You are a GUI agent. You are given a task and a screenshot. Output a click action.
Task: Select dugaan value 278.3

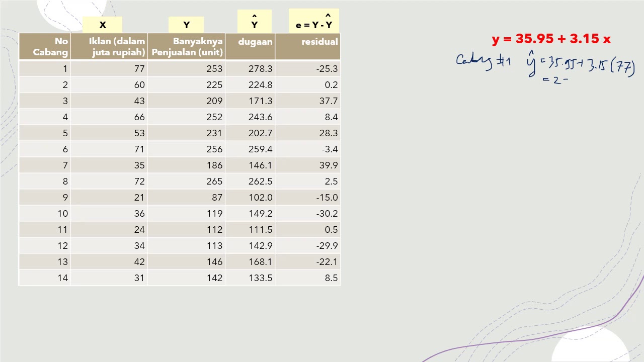coord(260,69)
